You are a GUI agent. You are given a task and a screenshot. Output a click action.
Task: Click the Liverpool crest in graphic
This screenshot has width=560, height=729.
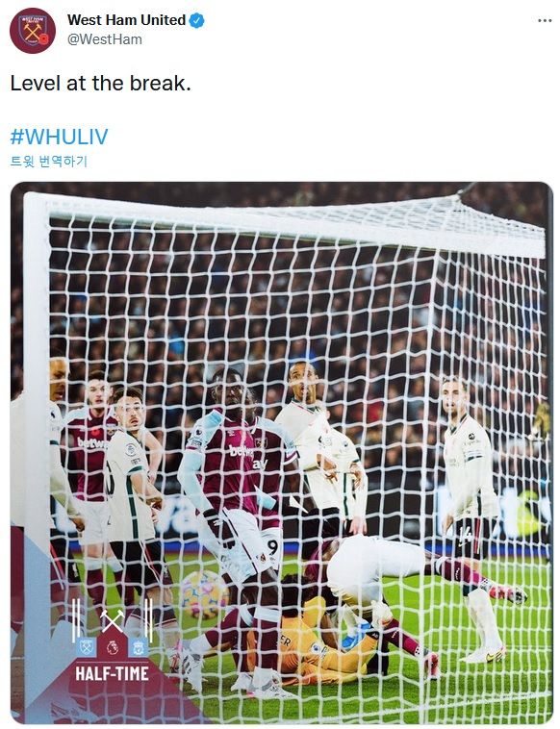[139, 646]
